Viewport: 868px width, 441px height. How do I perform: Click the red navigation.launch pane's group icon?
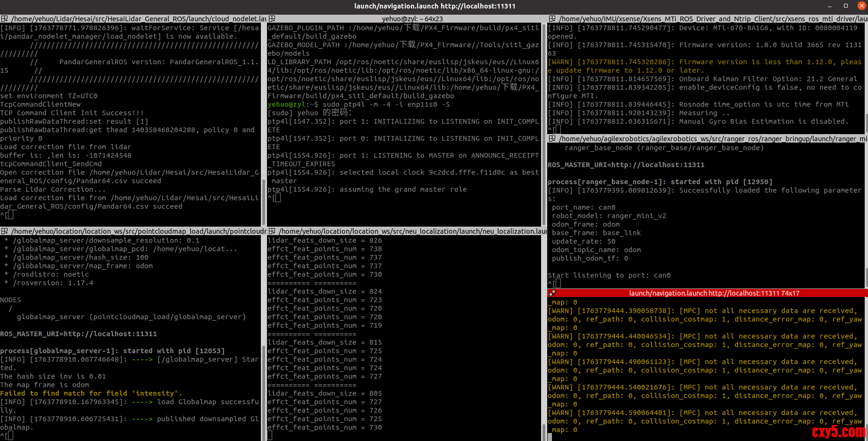pyautogui.click(x=552, y=293)
